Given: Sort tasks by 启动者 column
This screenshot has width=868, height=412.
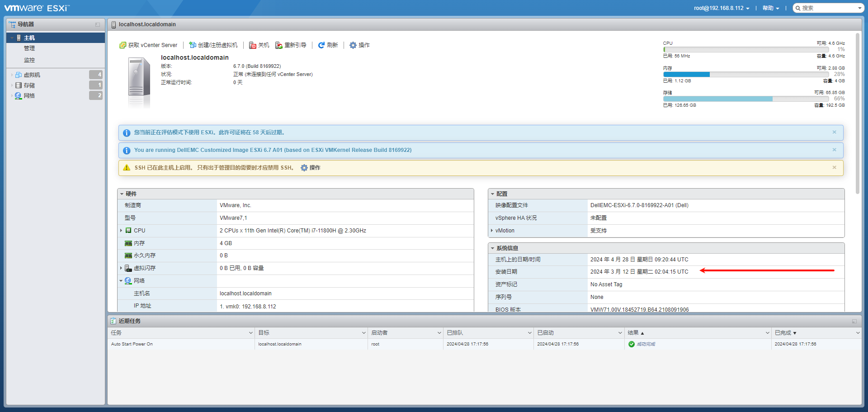Looking at the screenshot, I should 379,333.
